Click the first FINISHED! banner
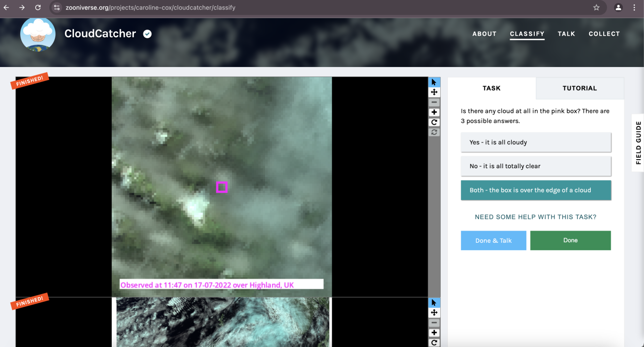 [30, 81]
